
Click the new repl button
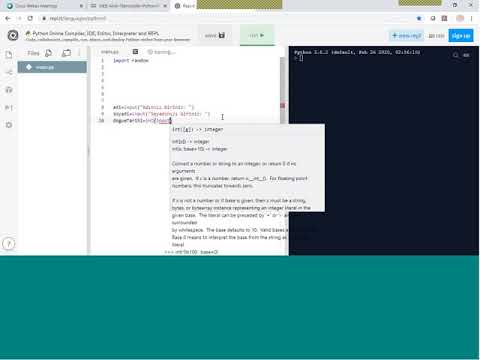406,36
